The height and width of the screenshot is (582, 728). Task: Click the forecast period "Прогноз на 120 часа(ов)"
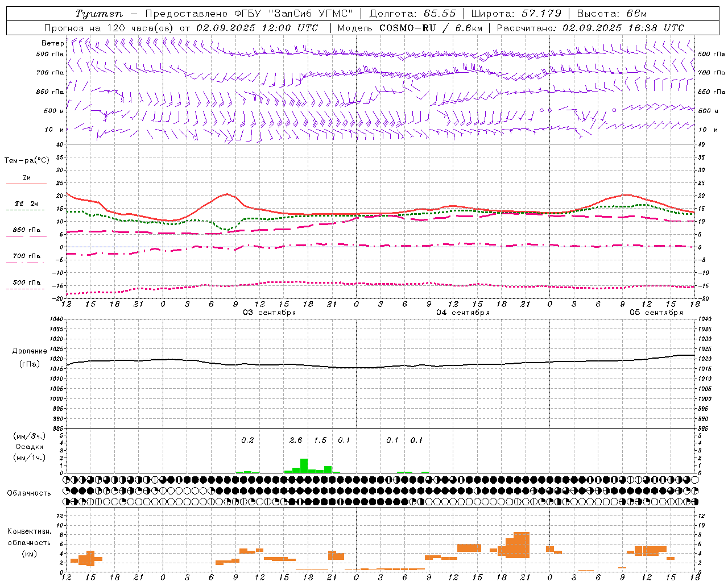tap(109, 28)
